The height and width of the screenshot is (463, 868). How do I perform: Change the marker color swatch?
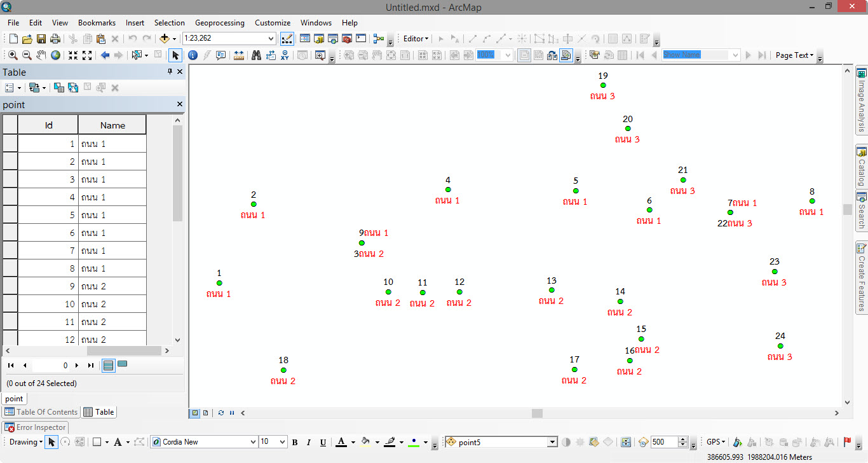tap(414, 442)
